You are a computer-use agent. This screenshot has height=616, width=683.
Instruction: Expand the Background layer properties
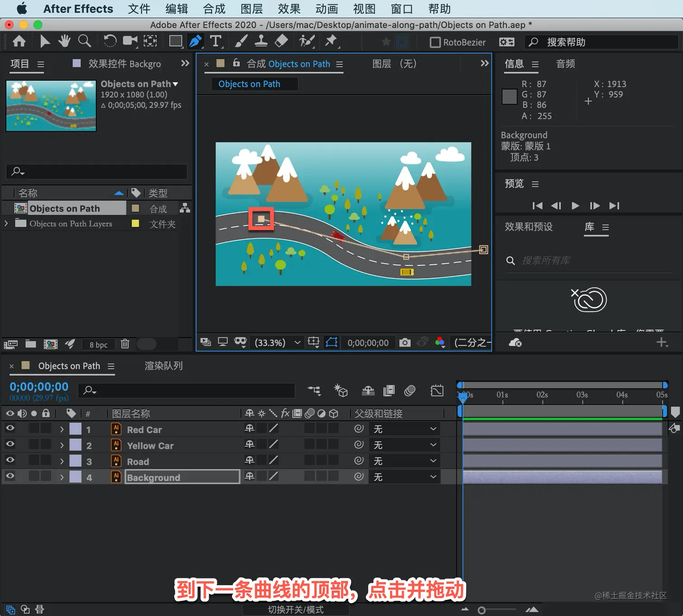pyautogui.click(x=62, y=477)
